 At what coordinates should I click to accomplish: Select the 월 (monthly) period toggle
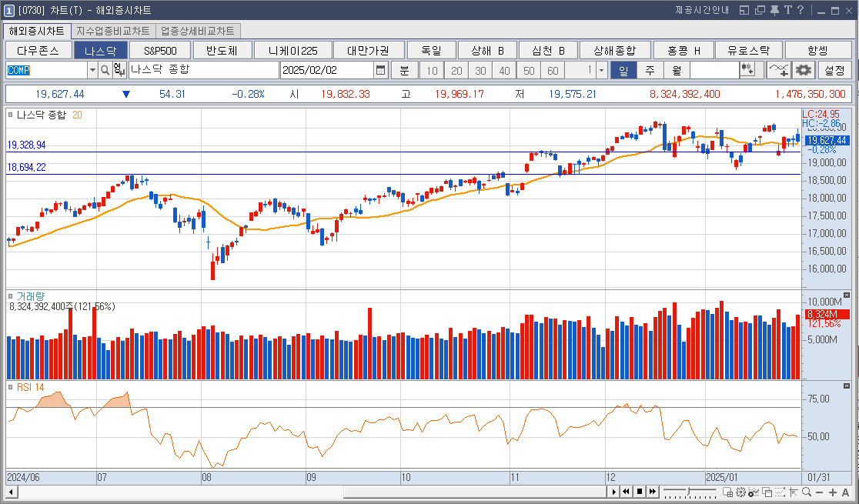[677, 70]
